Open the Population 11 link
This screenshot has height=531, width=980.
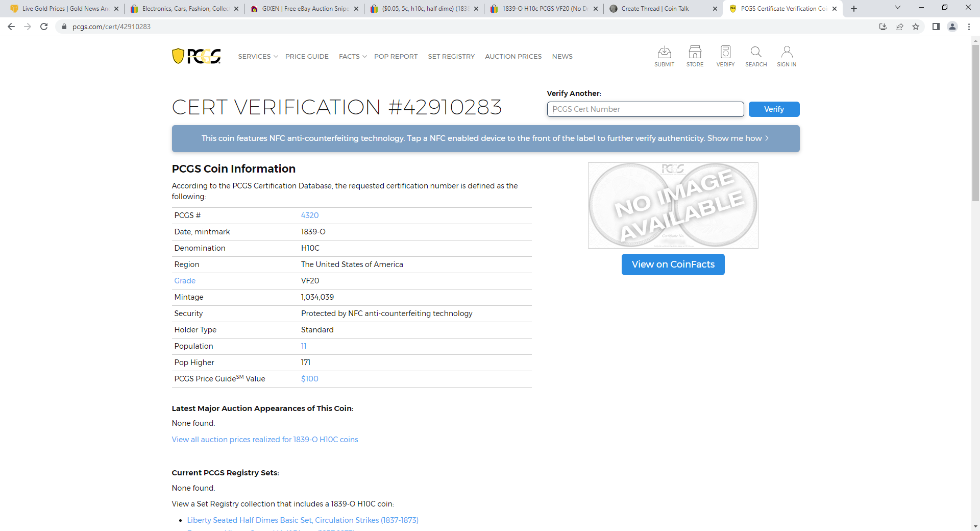pyautogui.click(x=304, y=346)
